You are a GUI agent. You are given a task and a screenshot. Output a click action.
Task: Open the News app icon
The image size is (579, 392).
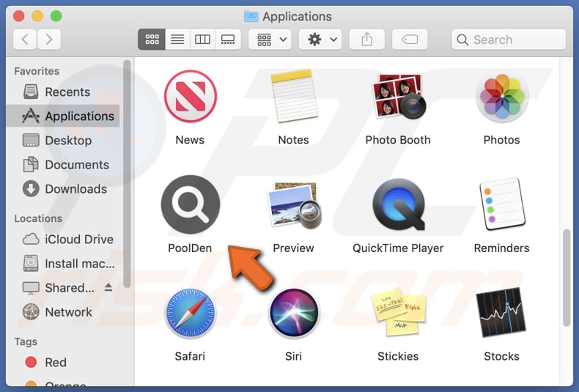coord(190,96)
